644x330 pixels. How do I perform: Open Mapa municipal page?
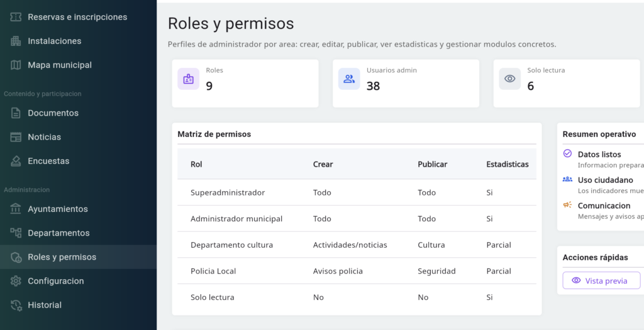(78, 65)
